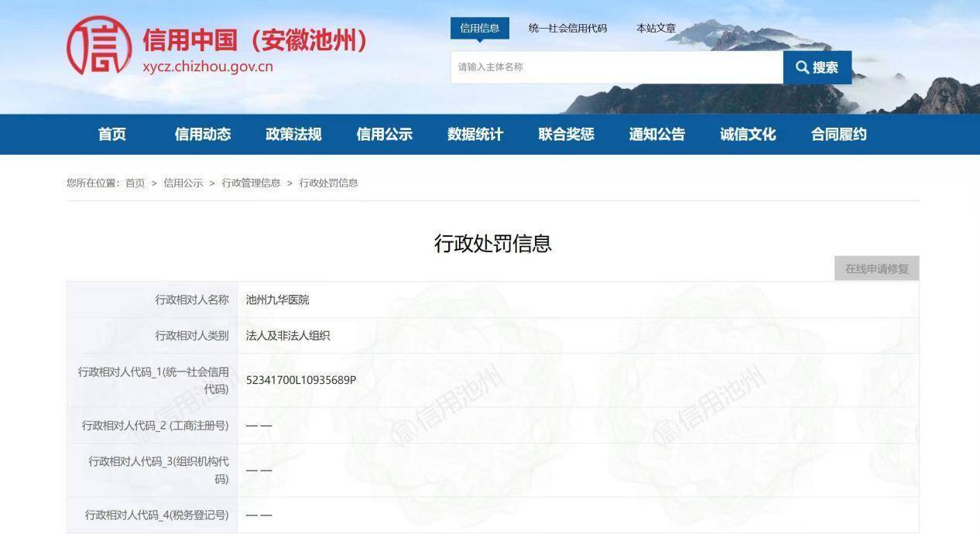
Task: Open the 信用公示 menu
Action: click(384, 134)
